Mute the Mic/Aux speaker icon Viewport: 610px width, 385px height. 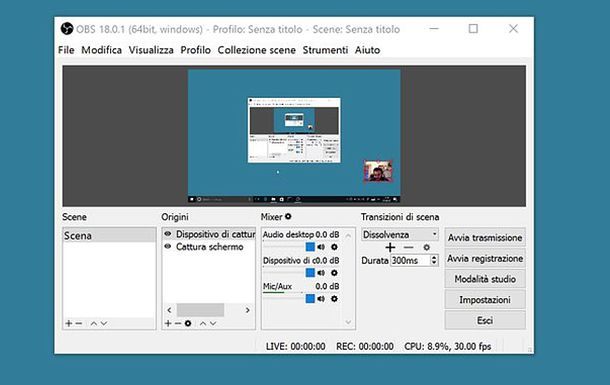321,299
